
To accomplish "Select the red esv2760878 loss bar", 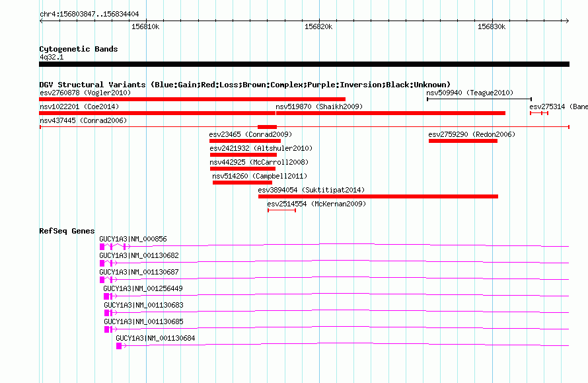I will 192,99.
